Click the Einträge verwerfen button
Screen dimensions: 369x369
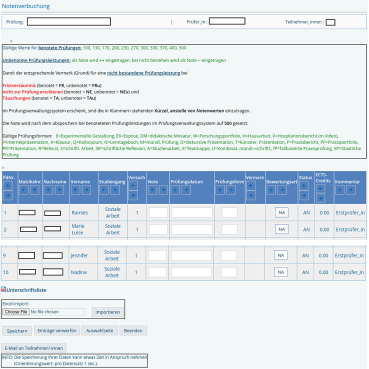pos(57,331)
